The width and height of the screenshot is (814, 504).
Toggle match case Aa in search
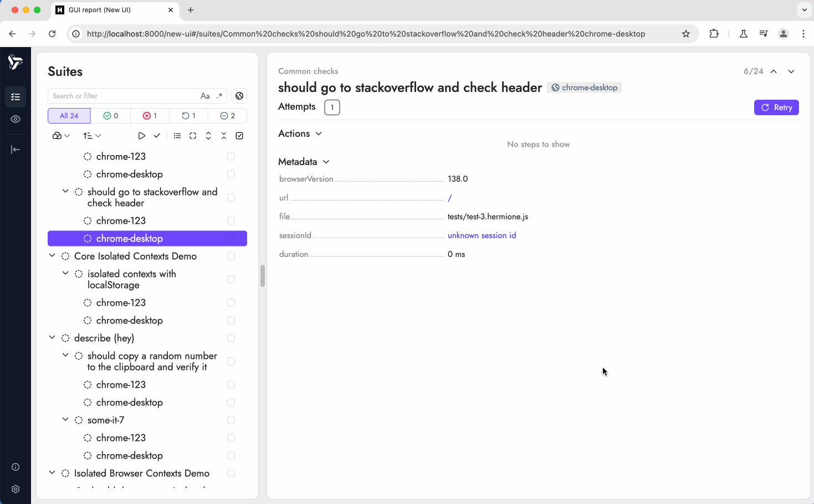(x=205, y=96)
